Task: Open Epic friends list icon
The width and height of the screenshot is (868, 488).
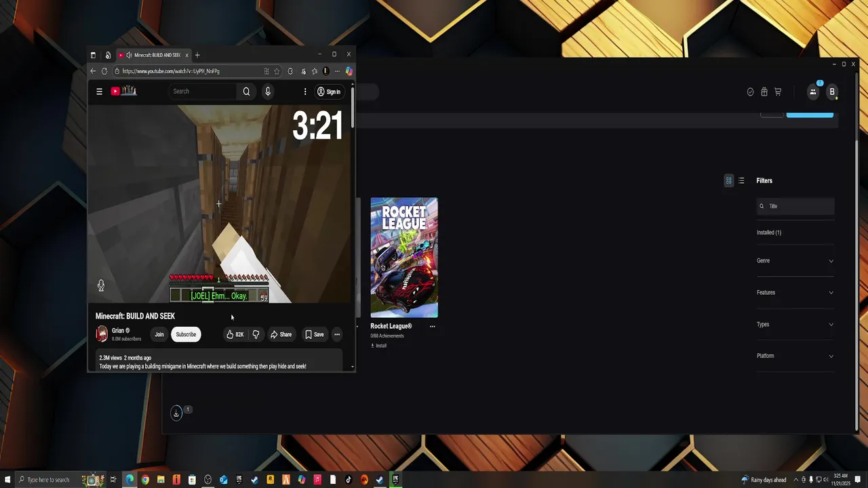Action: point(813,91)
